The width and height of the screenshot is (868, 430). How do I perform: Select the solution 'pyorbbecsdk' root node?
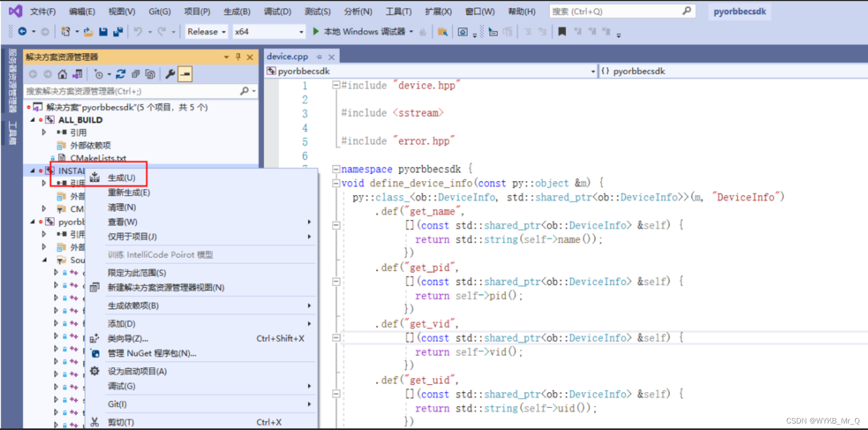click(127, 107)
